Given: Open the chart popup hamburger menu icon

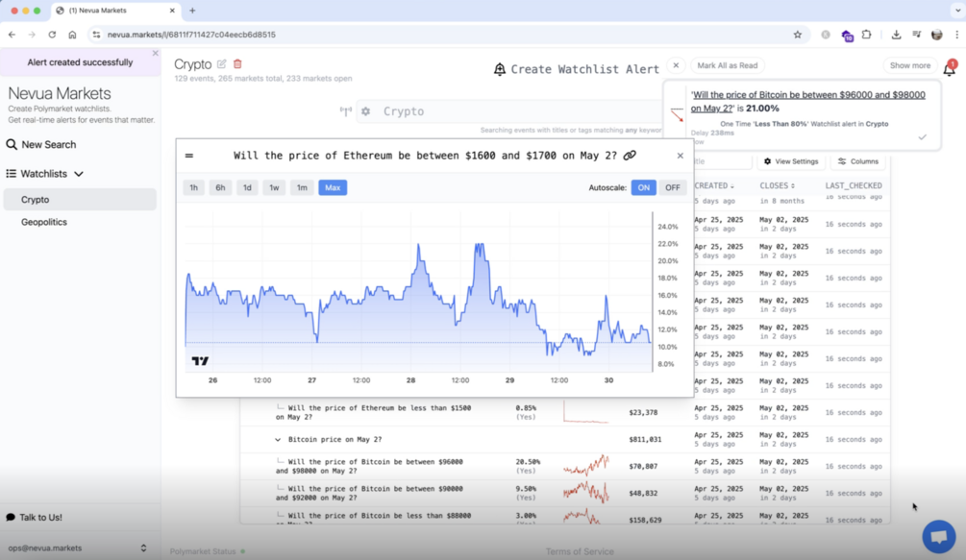Looking at the screenshot, I should (x=189, y=156).
